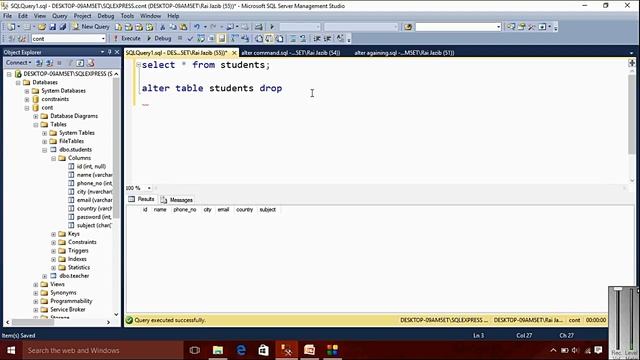This screenshot has height=360, width=640.
Task: Click the Increase Indent icon
Action: coord(327,38)
